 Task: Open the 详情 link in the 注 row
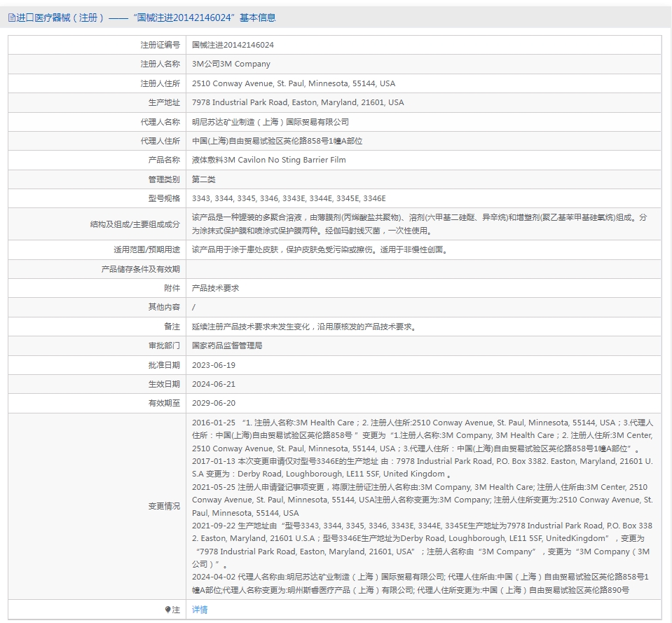pos(200,610)
